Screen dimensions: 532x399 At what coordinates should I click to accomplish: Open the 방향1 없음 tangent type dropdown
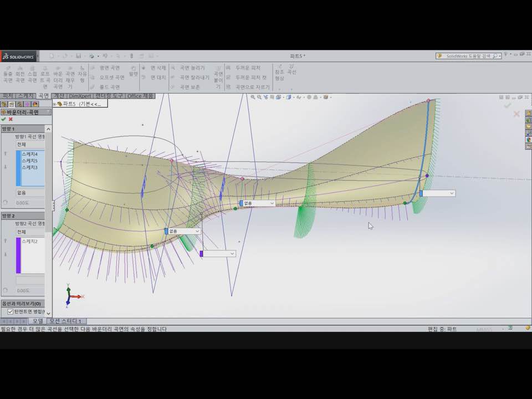tap(30, 192)
